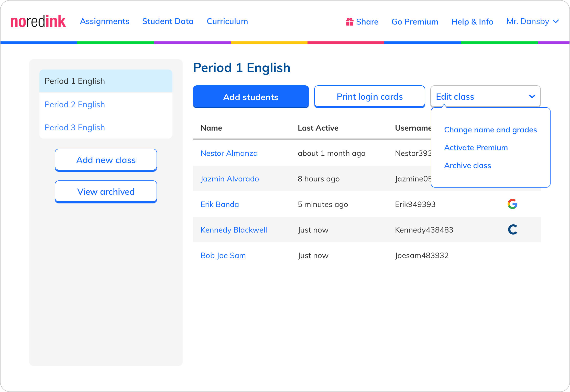Switch to Period 3 English class
This screenshot has height=392, width=570.
[75, 128]
